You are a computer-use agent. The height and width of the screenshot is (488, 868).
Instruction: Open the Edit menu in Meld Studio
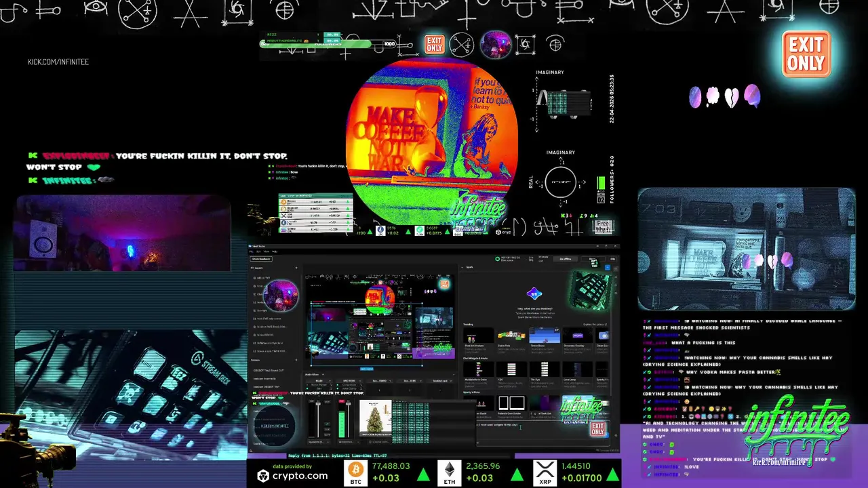click(x=258, y=251)
